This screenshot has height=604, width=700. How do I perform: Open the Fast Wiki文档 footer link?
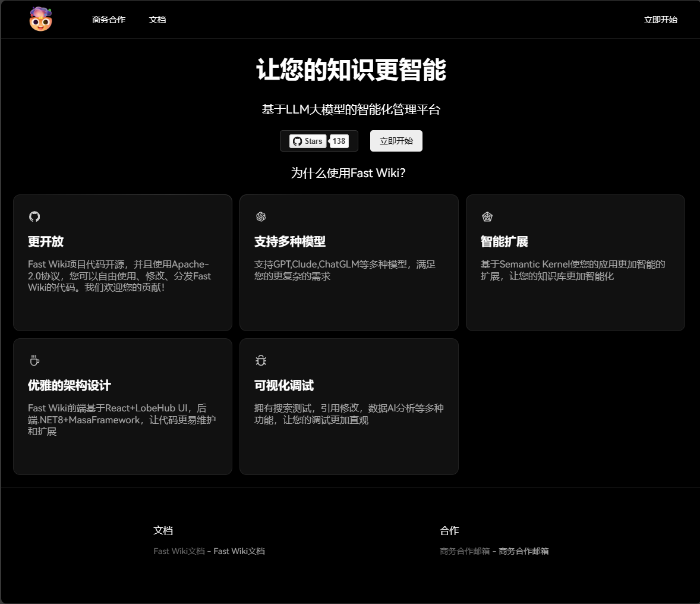(x=239, y=551)
